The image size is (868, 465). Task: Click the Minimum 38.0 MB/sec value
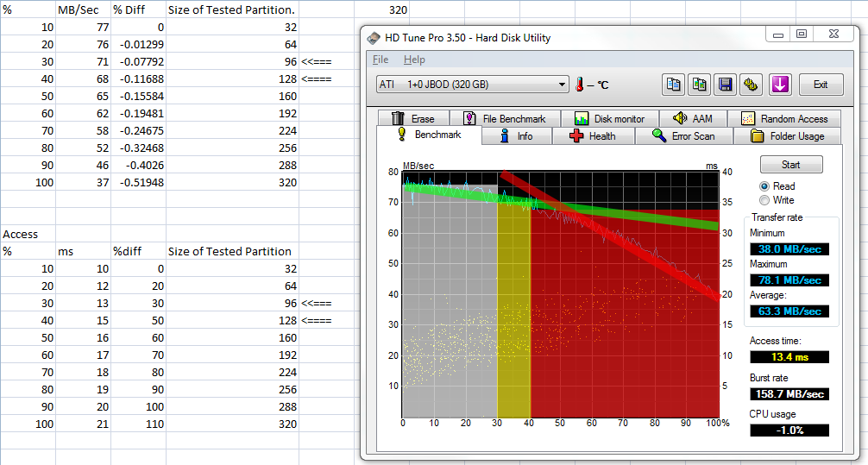click(x=789, y=249)
